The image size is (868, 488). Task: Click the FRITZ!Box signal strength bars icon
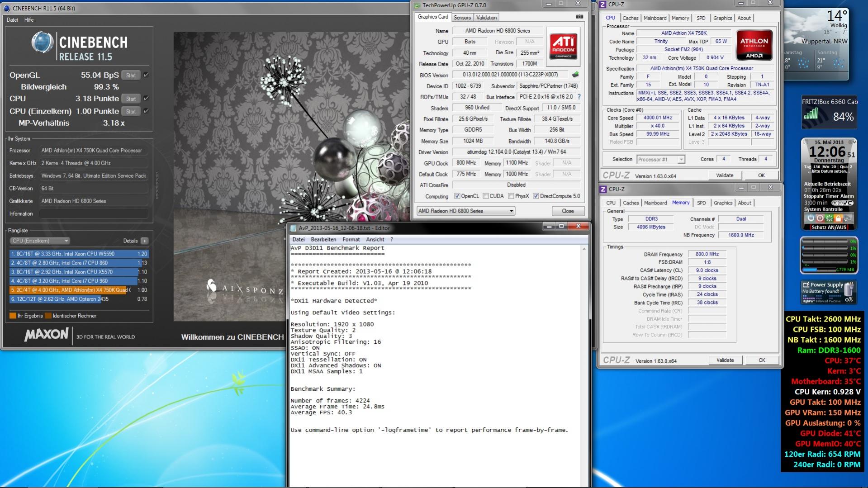pos(811,114)
